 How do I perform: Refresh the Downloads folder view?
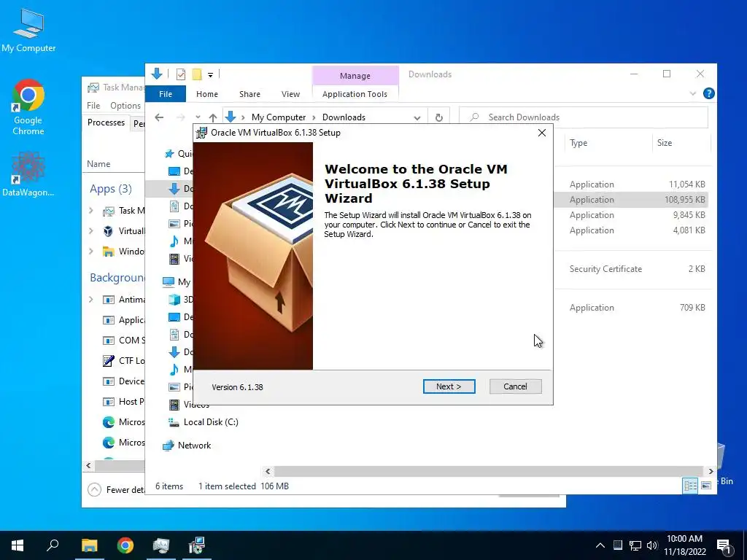[x=439, y=117]
